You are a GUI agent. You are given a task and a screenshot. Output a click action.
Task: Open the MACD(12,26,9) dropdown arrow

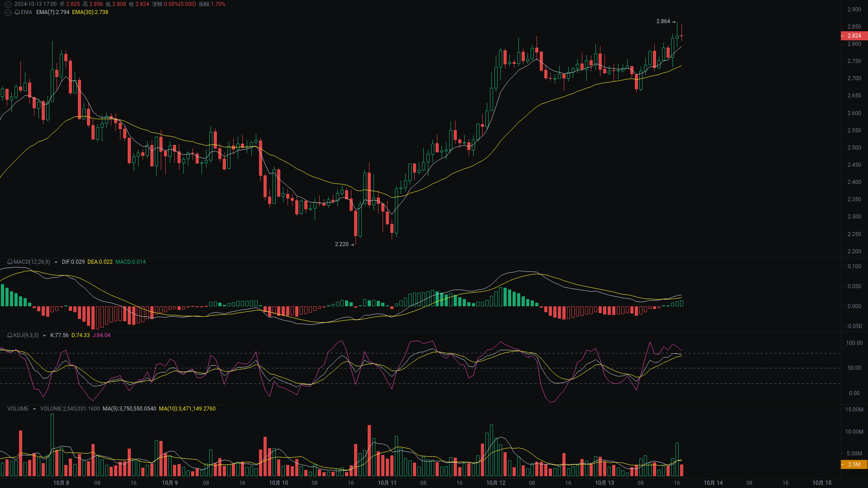point(56,262)
